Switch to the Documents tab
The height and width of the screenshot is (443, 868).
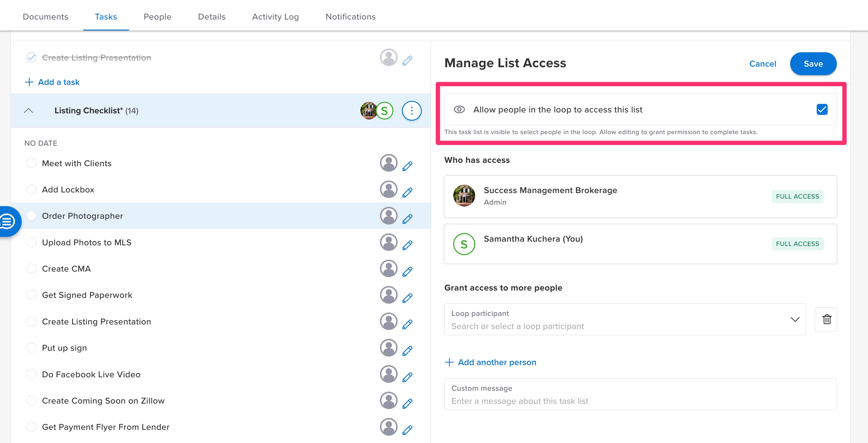click(x=45, y=16)
